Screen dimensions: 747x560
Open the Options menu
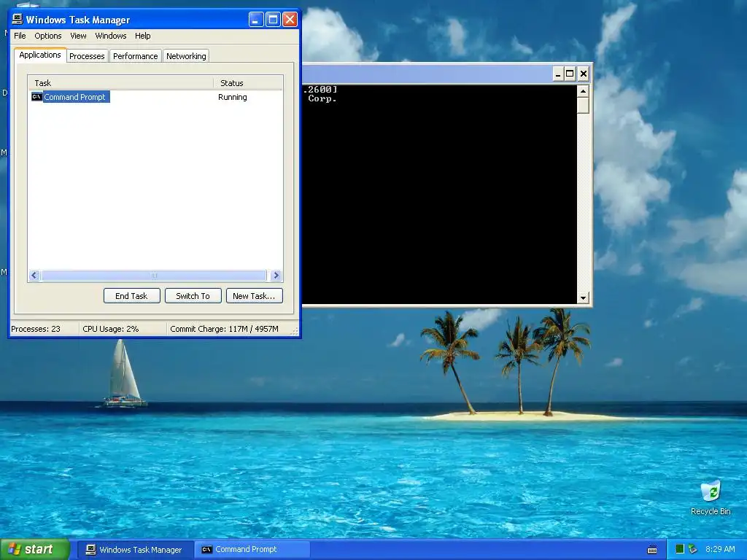coord(47,36)
